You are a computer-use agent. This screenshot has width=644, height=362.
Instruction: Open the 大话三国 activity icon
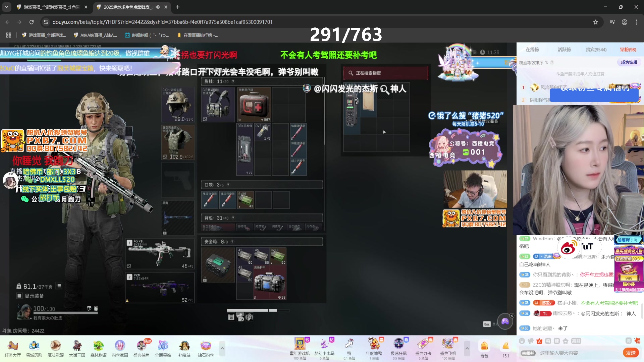tap(77, 349)
